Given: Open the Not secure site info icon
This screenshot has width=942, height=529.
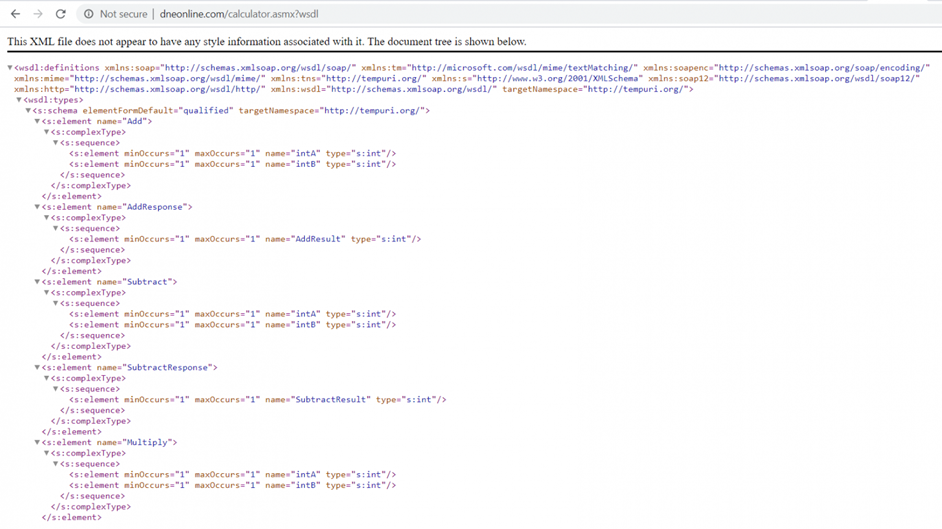Looking at the screenshot, I should [x=89, y=14].
